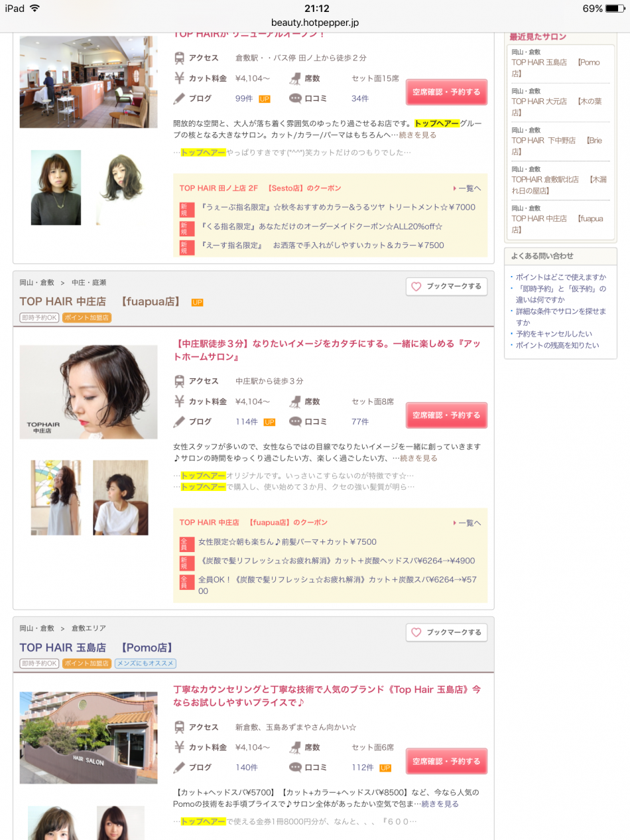Image resolution: width=630 pixels, height=840 pixels.
Task: Tap the chair icon next to セット面8席
Action: 295,401
